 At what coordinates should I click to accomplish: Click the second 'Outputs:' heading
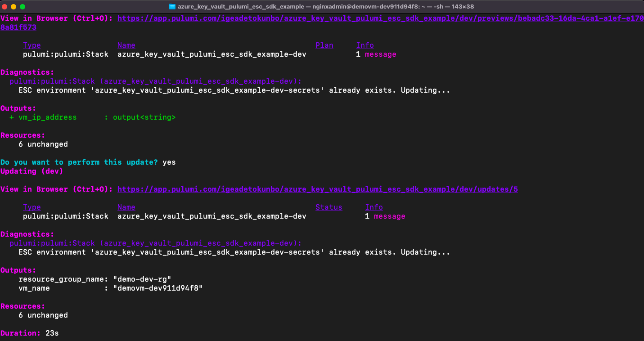18,270
